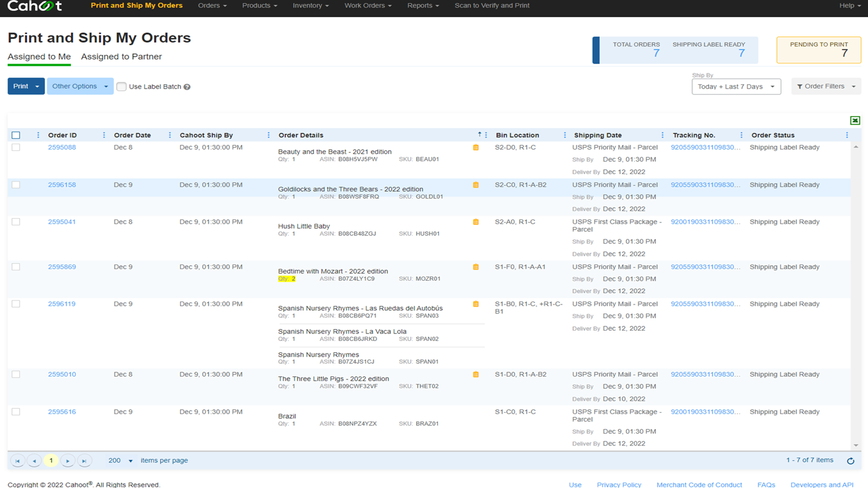Image resolution: width=868 pixels, height=488 pixels.
Task: Open the Inventory menu
Action: (310, 5)
